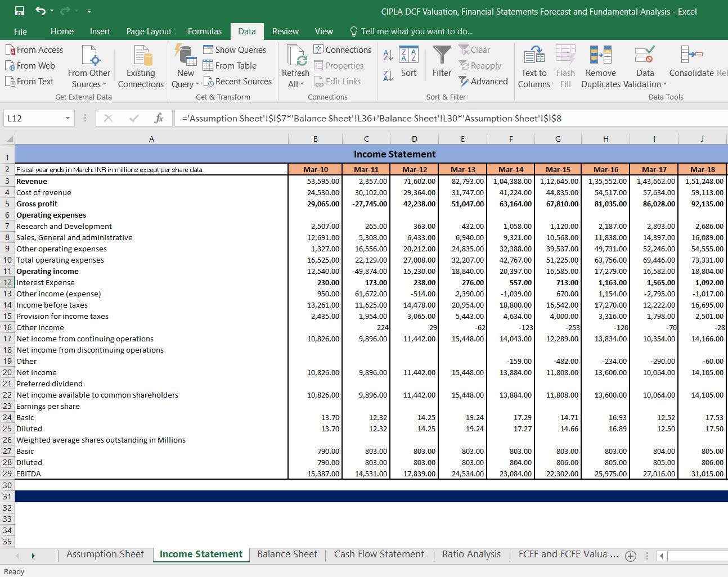Viewport: 728px width, 577px height.
Task: Open the Balance Sheet worksheet tab
Action: (x=287, y=554)
